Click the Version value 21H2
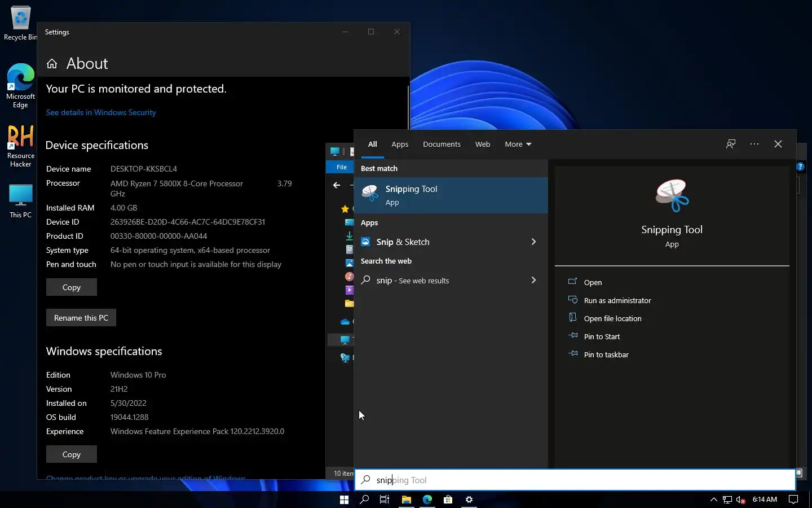 tap(119, 389)
